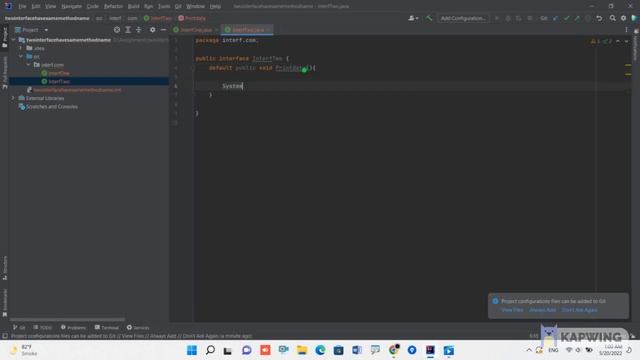Open the Structure side stripe button
Screen dimensions: 640x360
tap(4, 268)
